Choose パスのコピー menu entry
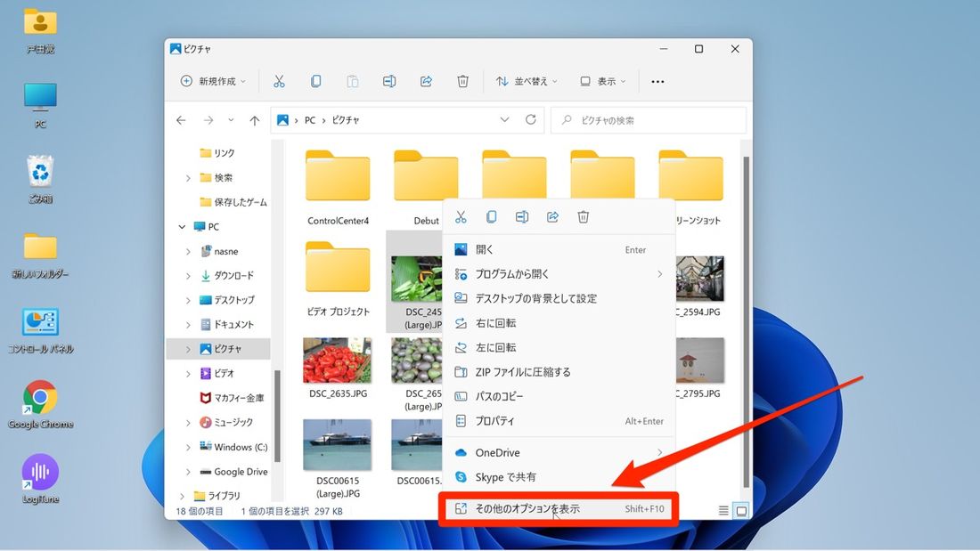The width and height of the screenshot is (980, 551). [559, 397]
